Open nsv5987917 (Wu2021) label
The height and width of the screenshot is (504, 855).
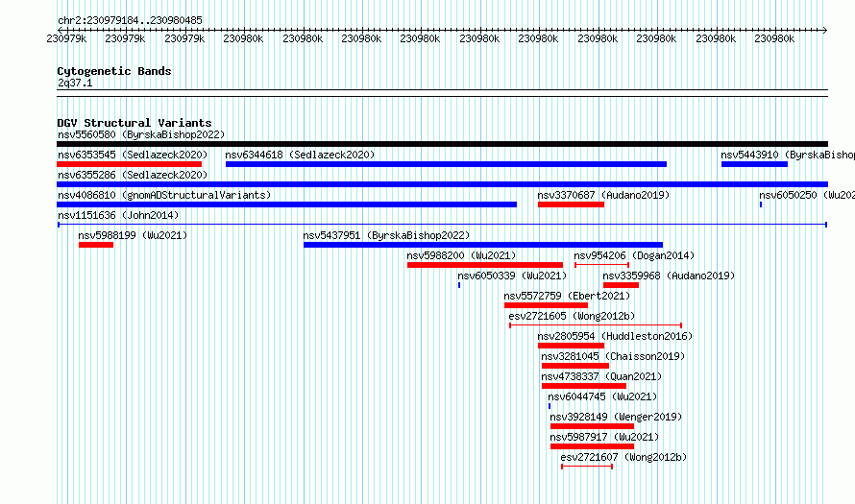[604, 437]
